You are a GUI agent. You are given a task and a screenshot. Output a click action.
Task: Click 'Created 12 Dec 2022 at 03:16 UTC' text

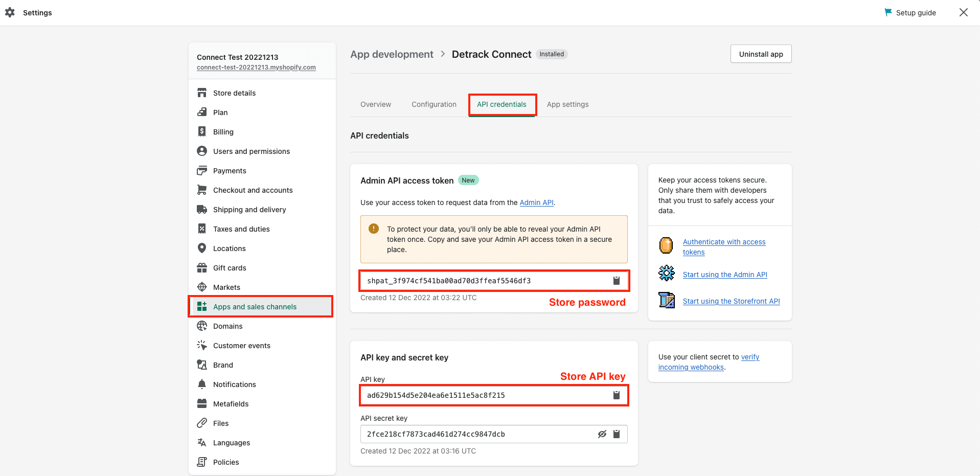tap(418, 451)
